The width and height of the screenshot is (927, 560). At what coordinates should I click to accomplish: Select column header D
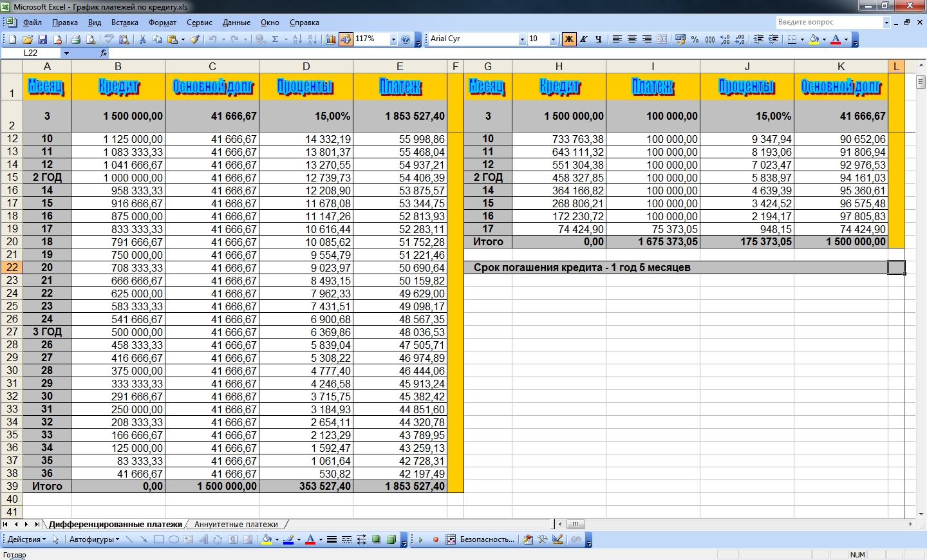306,66
